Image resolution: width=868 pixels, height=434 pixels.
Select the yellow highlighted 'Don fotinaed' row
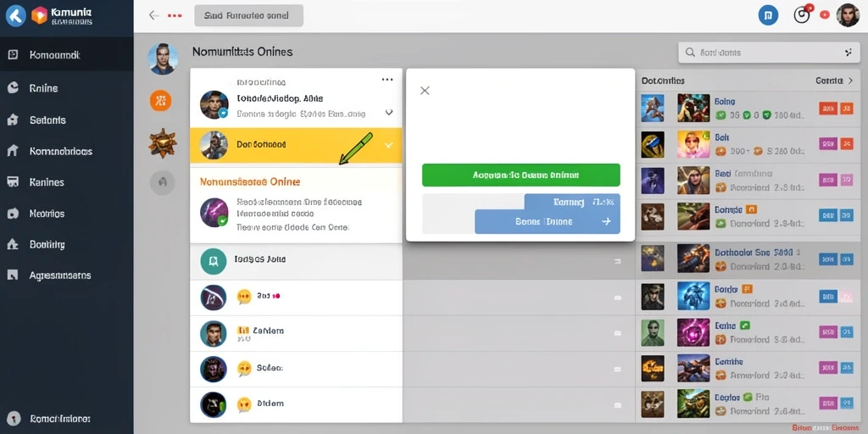tap(296, 146)
